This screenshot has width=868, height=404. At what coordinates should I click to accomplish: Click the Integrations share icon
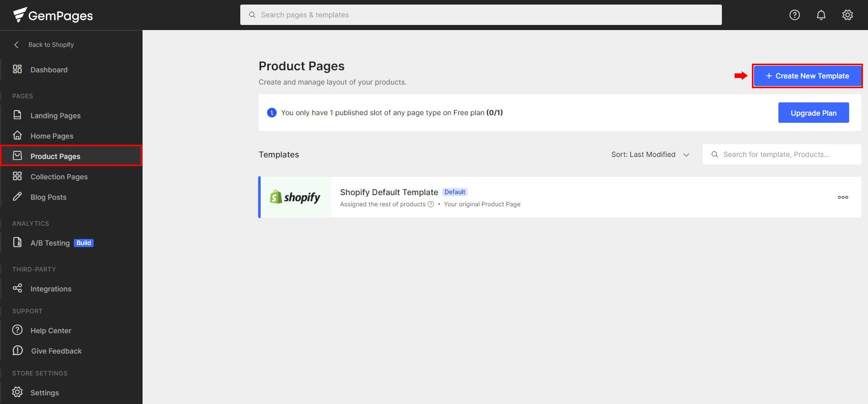tap(17, 288)
